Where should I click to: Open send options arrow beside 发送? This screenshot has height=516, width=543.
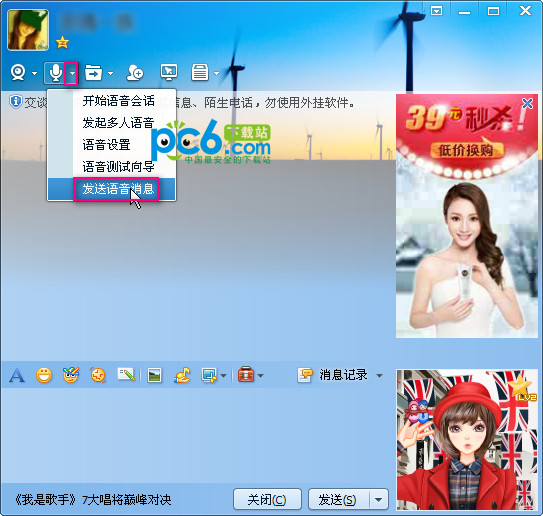click(378, 499)
